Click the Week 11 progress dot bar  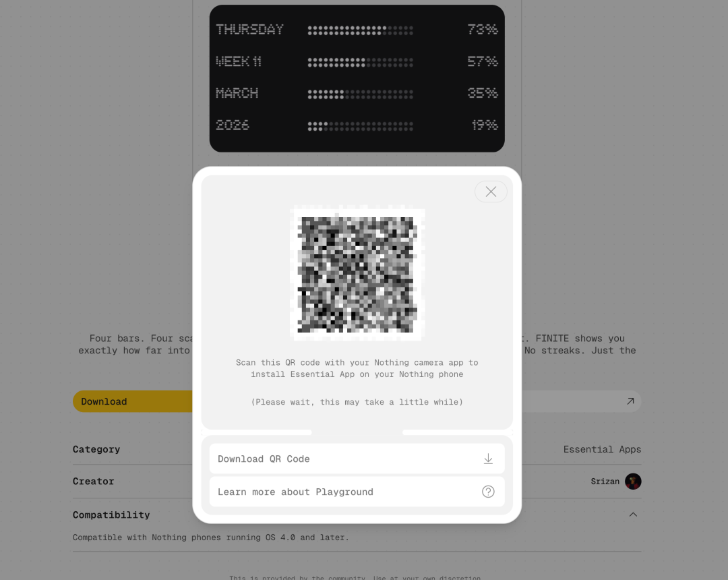tap(360, 62)
